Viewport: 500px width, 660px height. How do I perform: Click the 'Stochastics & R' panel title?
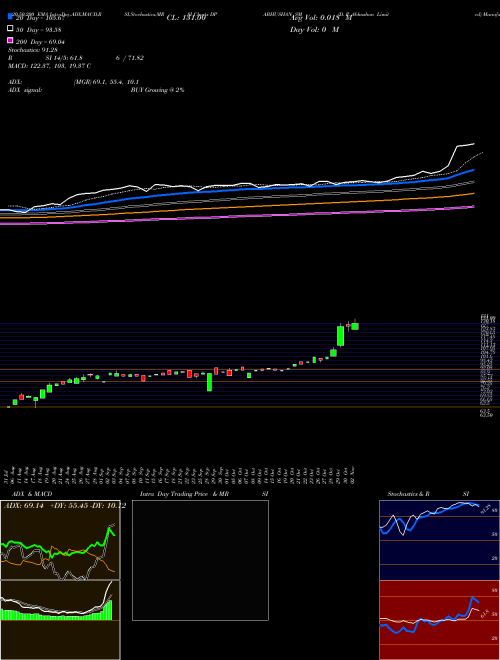click(x=408, y=494)
